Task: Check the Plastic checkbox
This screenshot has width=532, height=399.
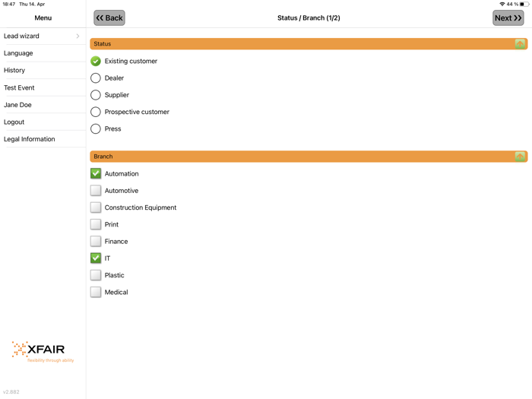Action: click(x=96, y=275)
